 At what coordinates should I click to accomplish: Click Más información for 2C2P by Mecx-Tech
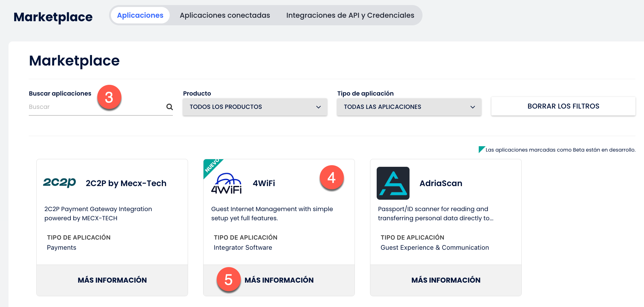pos(112,280)
